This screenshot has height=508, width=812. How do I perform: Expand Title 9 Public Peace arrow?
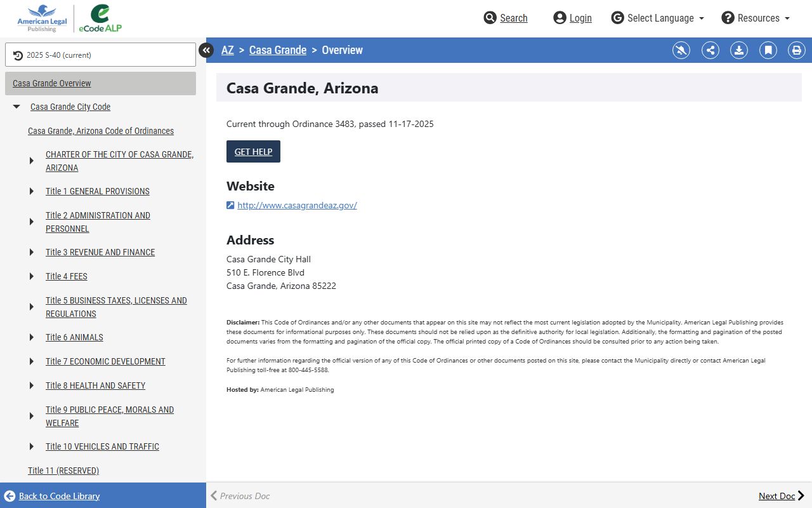coord(32,416)
